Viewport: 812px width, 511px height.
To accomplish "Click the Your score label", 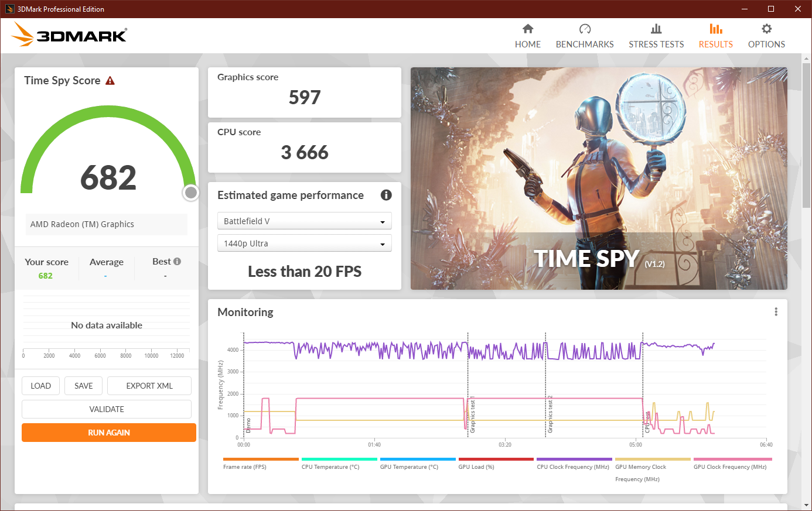I will (x=46, y=262).
